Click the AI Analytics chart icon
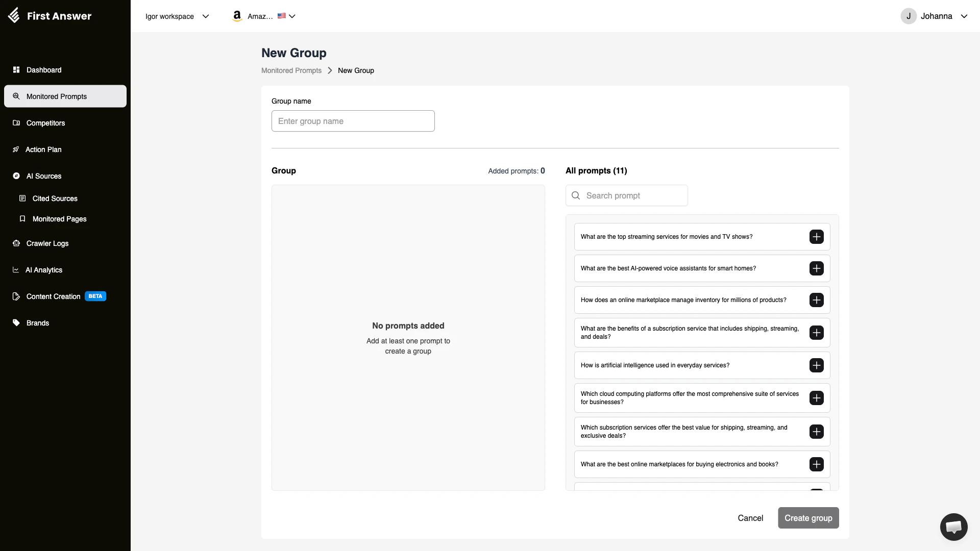 [15, 270]
